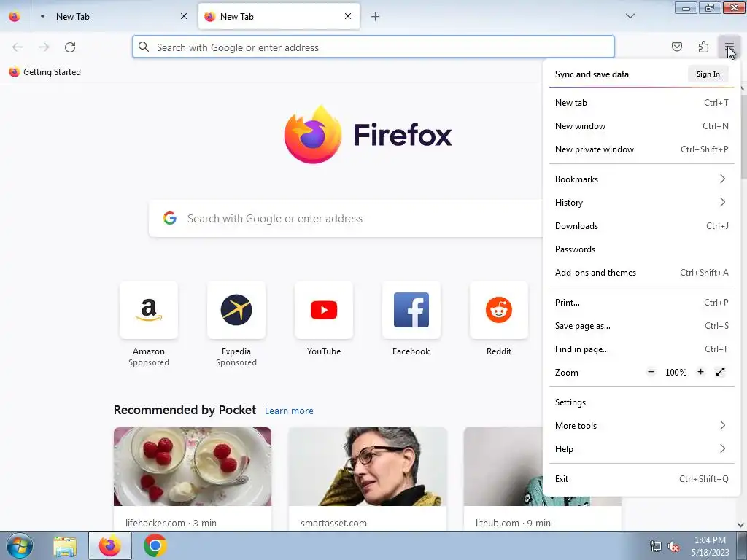Viewport: 747px width, 560px height.
Task: Open the lifehacker.com raspberry dessert article
Action: coord(193,467)
